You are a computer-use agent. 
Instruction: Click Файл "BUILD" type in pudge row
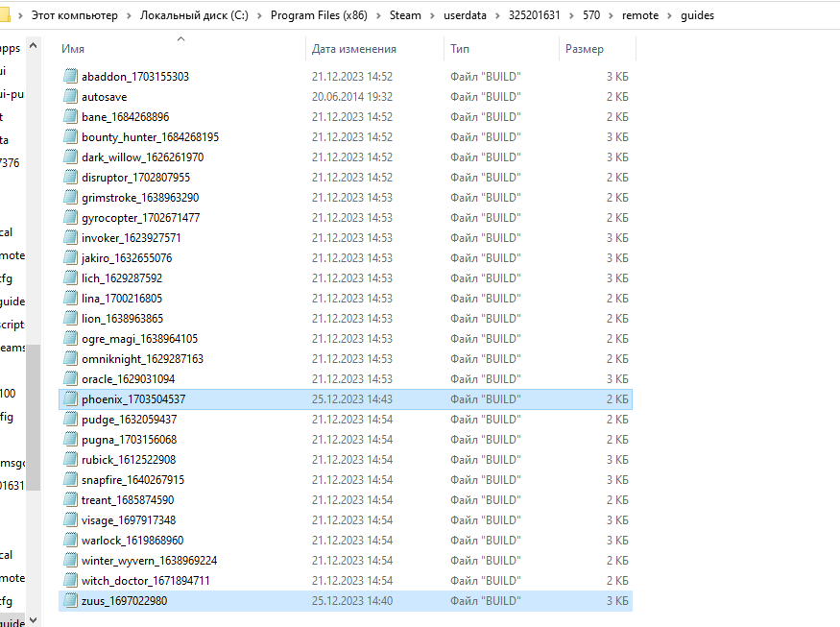coord(486,419)
